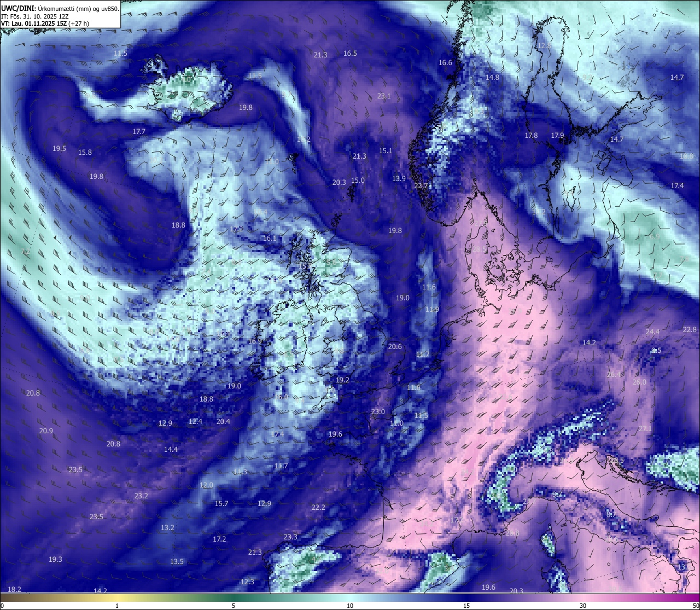Click the 22.7 value at southwest Norway
This screenshot has height=610, width=700.
pos(421,185)
